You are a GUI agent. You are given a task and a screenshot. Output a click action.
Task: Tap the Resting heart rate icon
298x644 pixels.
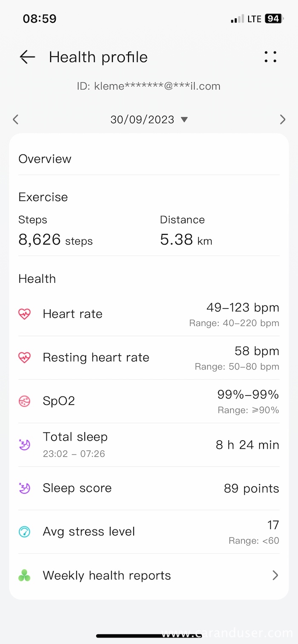pos(25,358)
